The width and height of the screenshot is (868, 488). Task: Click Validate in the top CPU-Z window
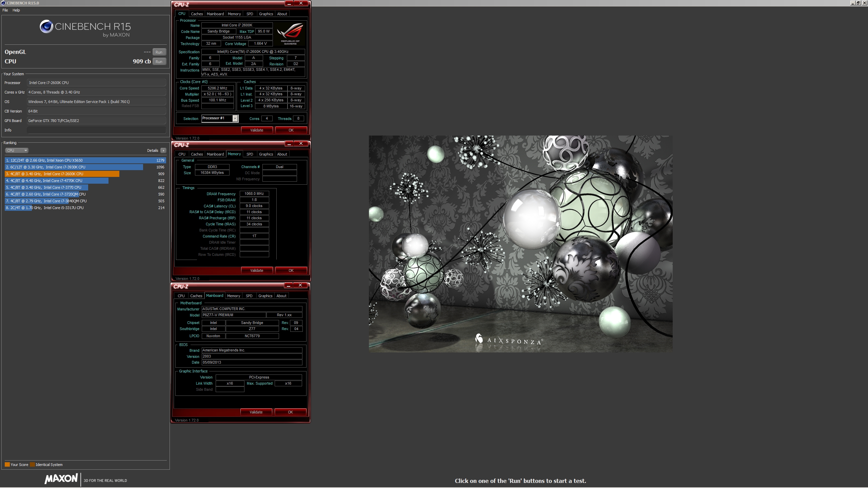pyautogui.click(x=257, y=130)
